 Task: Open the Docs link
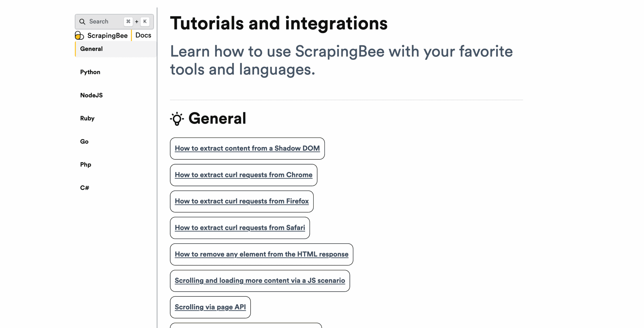tap(143, 35)
